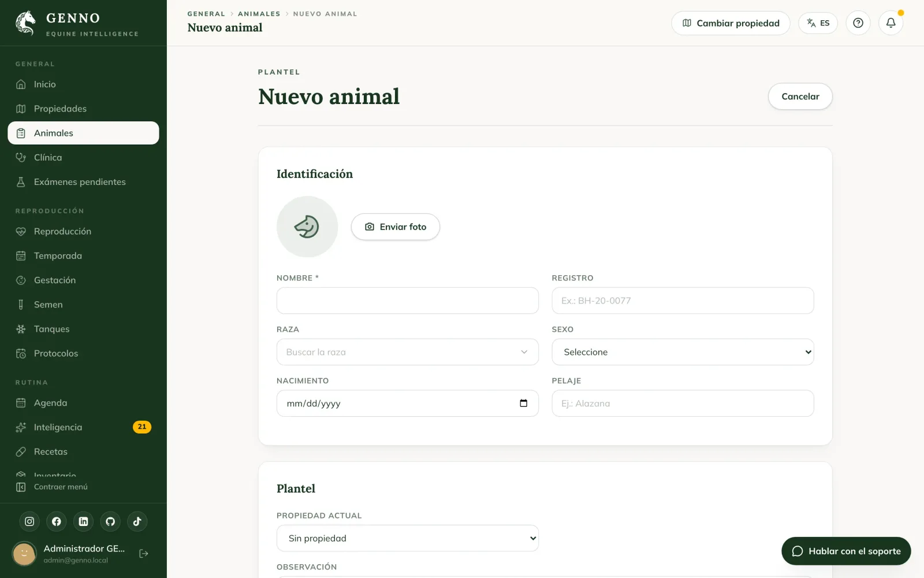The height and width of the screenshot is (578, 924).
Task: Open the LinkedIn social link
Action: (83, 521)
